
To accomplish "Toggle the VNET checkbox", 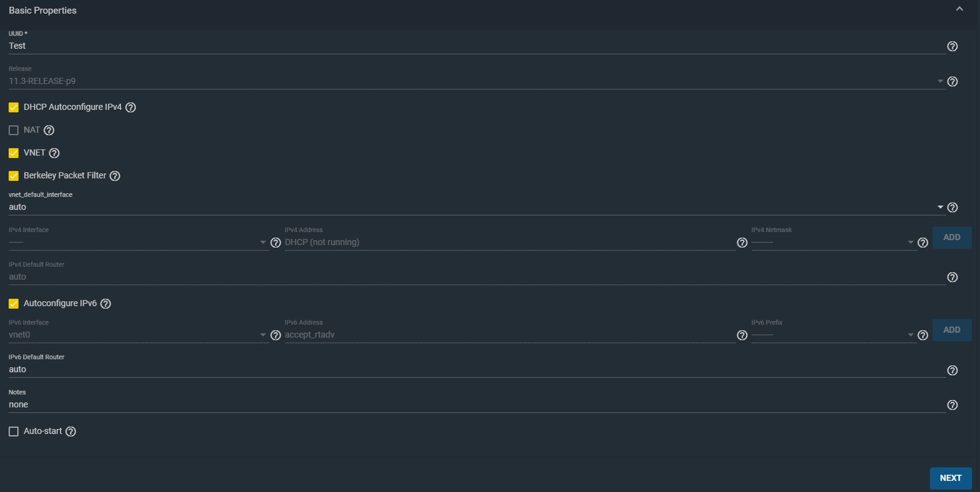I will click(x=14, y=153).
